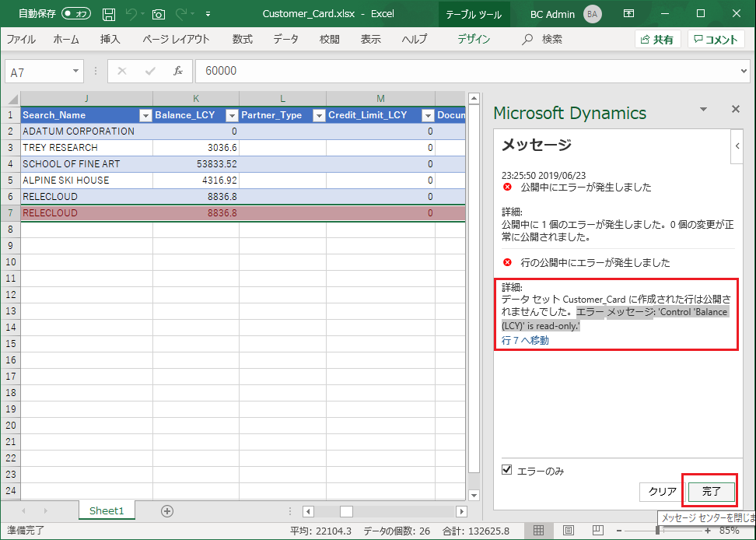Open the ファイル menu

point(21,39)
